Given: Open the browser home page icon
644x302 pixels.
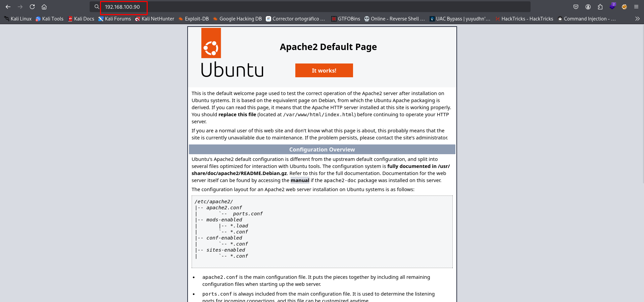Looking at the screenshot, I should click(44, 7).
